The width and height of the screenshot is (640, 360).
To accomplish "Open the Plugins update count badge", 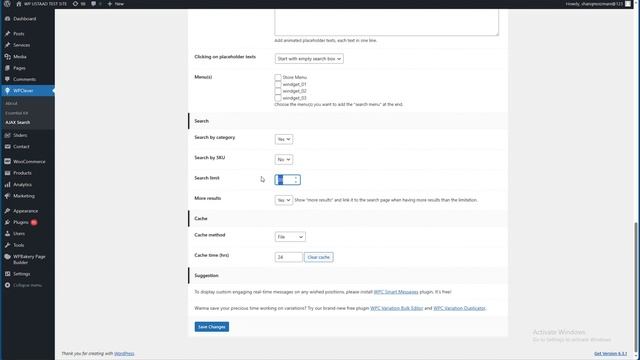I will click(34, 222).
